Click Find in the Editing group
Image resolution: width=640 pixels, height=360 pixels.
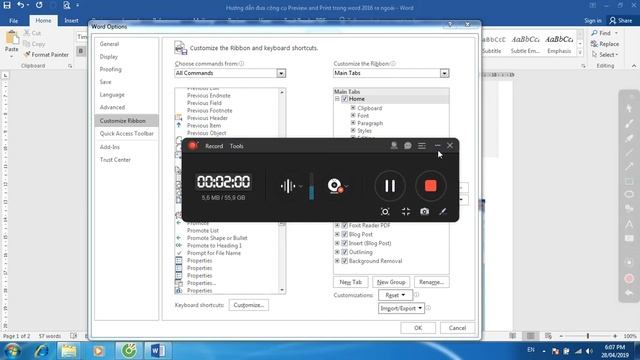click(x=602, y=33)
